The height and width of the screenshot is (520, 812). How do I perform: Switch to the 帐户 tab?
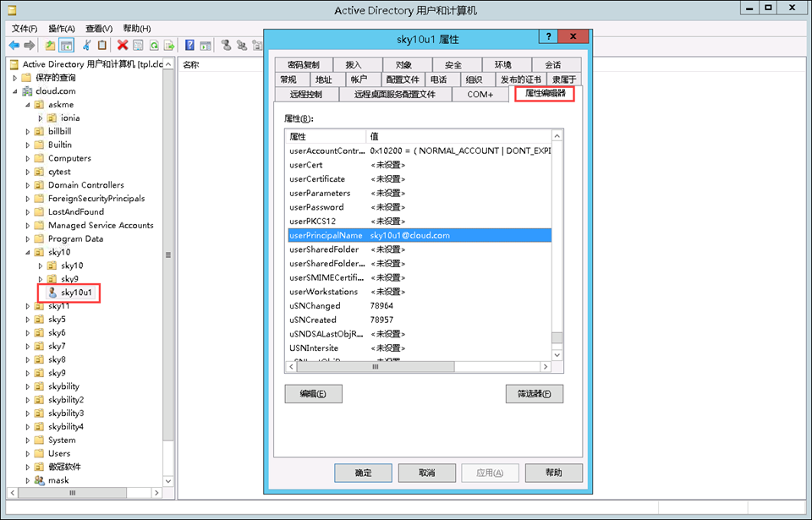click(359, 79)
